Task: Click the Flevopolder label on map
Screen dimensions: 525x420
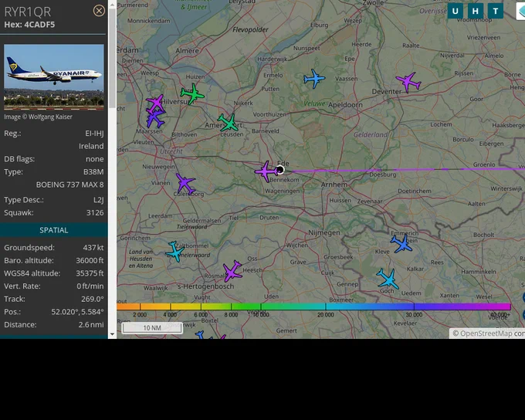Action: [250, 30]
